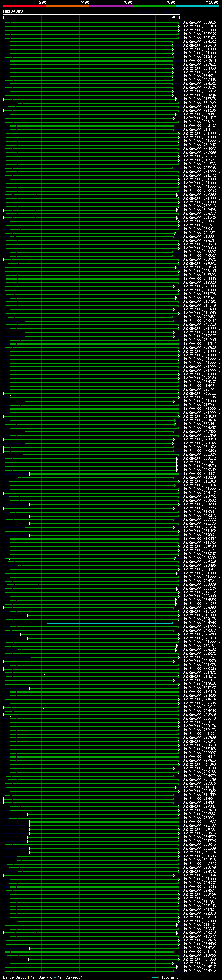This screenshot has width=222, height=980.
Task: Select the UniRef100_B9GKF8 label
Action: pos(199,45)
